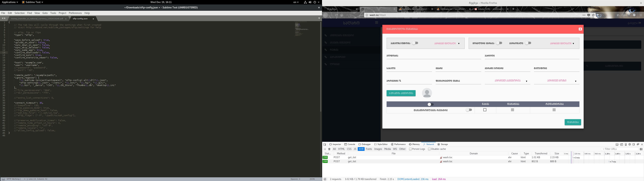This screenshot has width=644, height=181.
Task: Toggle network details pane icon beside Filter URLs
Action: [641, 149]
